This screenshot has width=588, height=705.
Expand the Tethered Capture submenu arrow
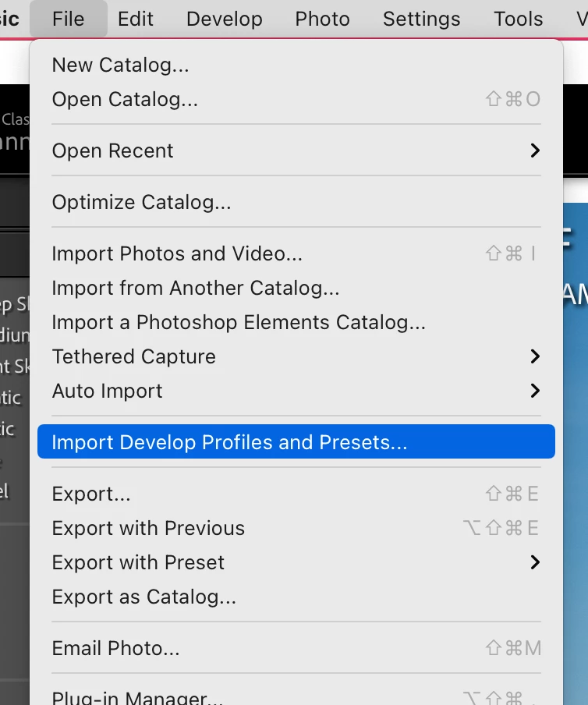(535, 356)
